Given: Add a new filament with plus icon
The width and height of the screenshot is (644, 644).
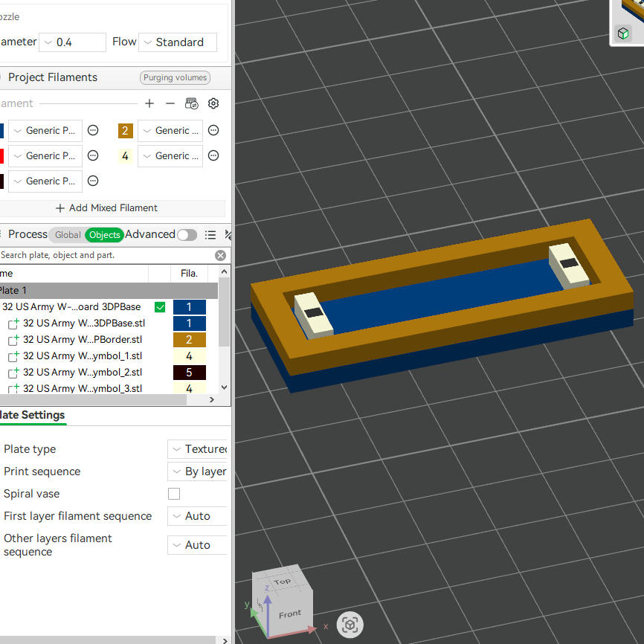Looking at the screenshot, I should [149, 103].
